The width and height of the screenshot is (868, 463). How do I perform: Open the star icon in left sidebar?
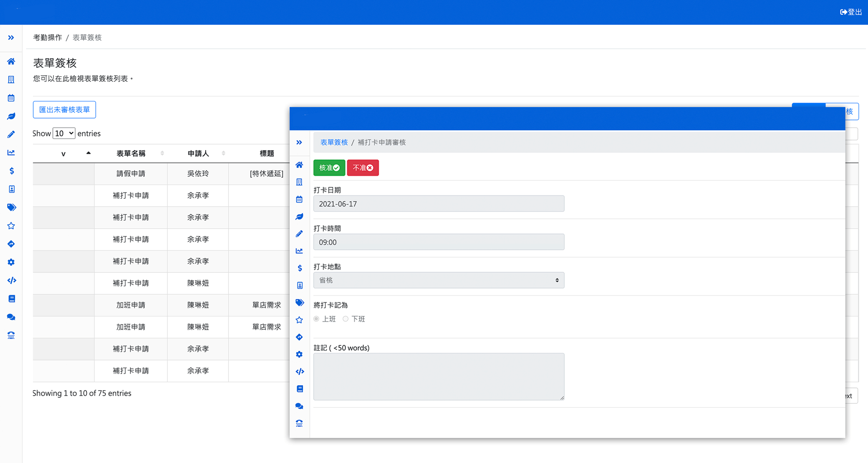tap(11, 226)
